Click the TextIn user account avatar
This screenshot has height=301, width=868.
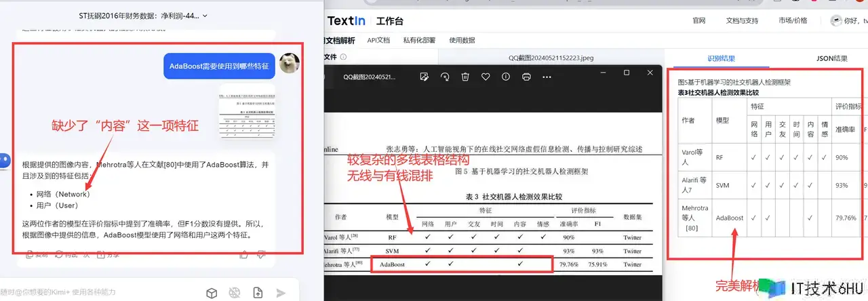tap(837, 21)
